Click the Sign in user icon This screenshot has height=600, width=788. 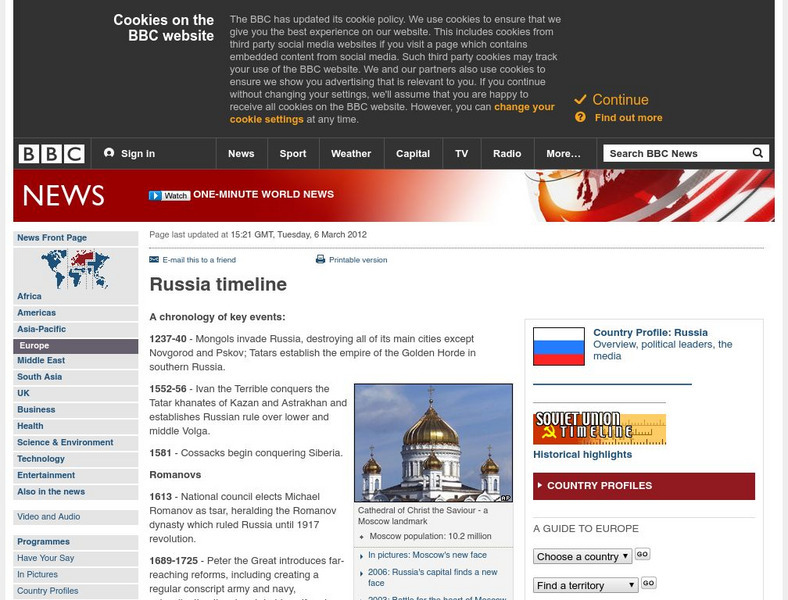pos(109,153)
